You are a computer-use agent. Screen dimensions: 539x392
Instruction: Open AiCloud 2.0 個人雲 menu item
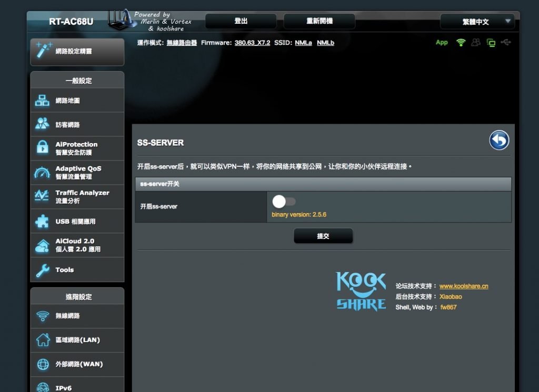click(77, 245)
